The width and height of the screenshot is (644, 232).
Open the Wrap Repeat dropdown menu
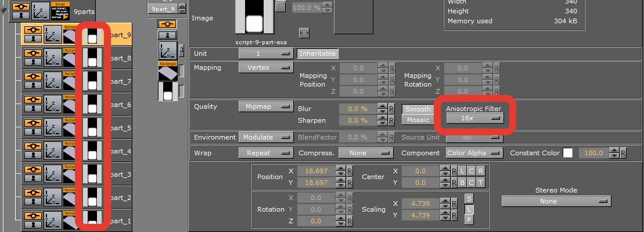click(x=266, y=152)
